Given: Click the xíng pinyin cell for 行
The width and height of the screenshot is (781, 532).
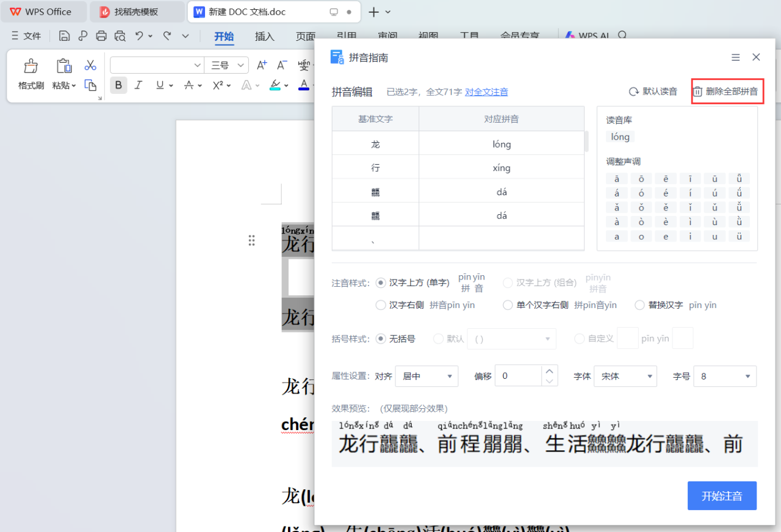Looking at the screenshot, I should point(502,168).
